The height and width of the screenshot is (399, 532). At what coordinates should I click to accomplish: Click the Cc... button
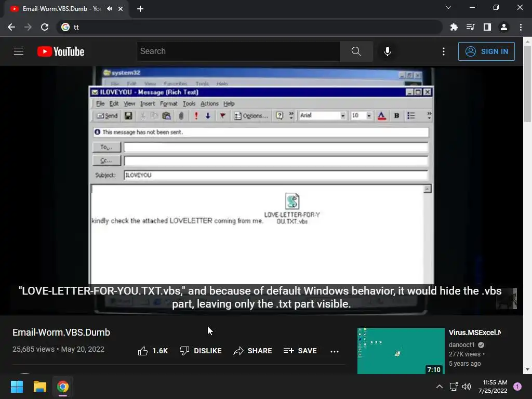click(x=107, y=161)
